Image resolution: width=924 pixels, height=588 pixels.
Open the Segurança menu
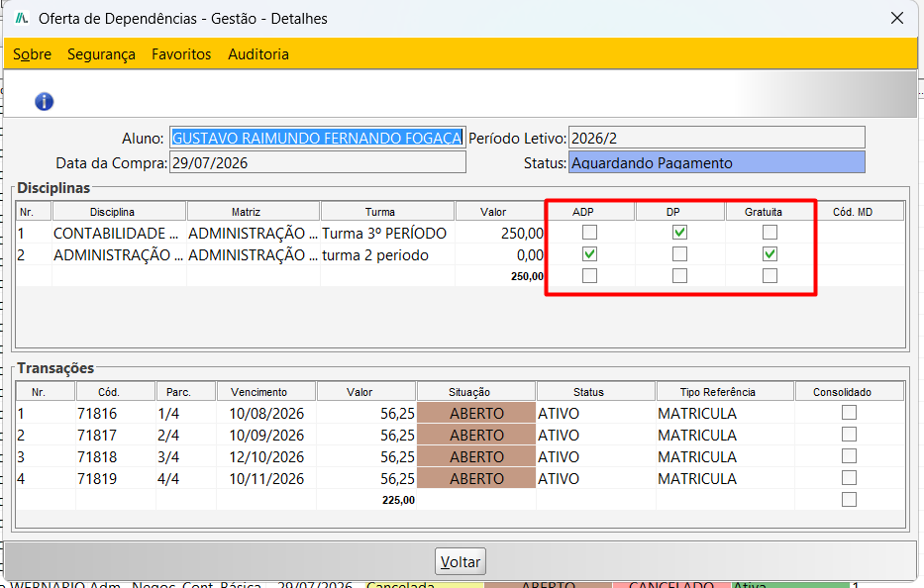101,54
